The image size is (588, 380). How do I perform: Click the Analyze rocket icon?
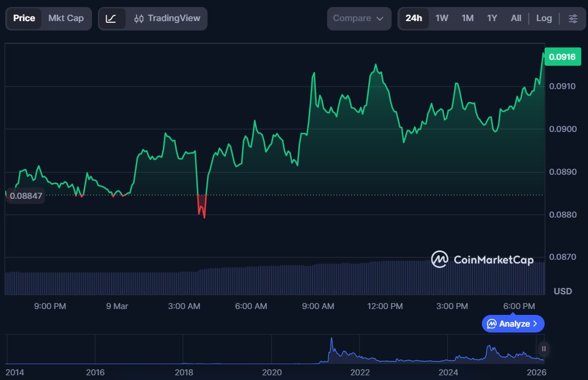(492, 324)
